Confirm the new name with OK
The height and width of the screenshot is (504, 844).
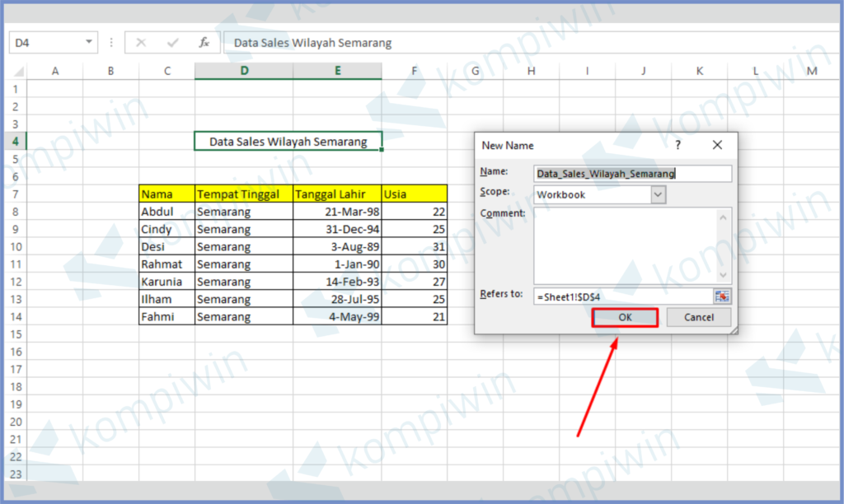tap(625, 318)
